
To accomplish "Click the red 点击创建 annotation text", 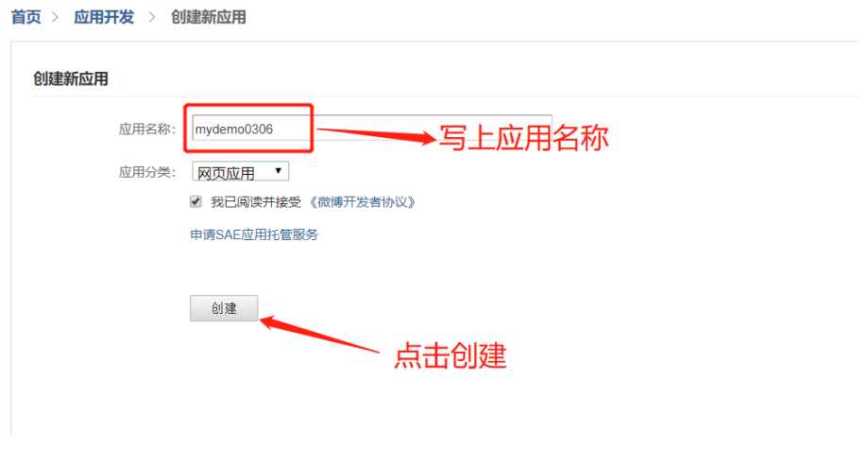I will tap(450, 355).
